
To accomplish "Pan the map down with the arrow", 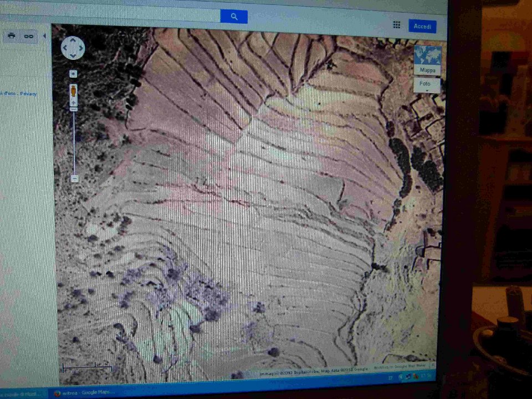I will pyautogui.click(x=73, y=55).
